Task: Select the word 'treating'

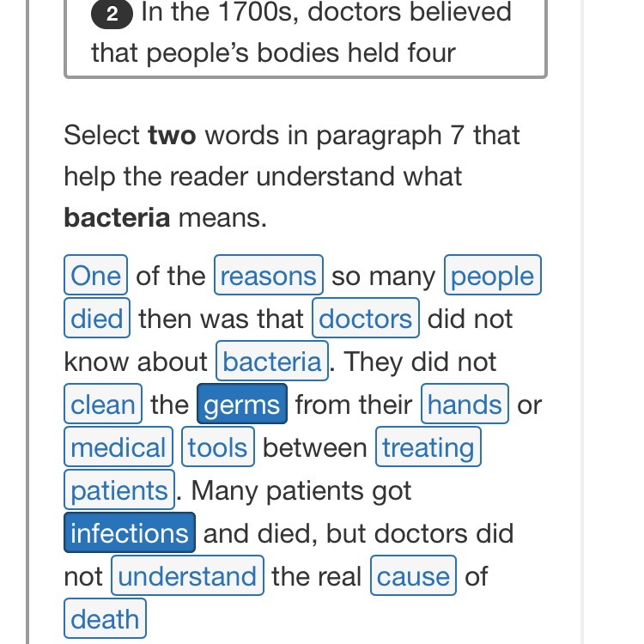Action: 428,447
